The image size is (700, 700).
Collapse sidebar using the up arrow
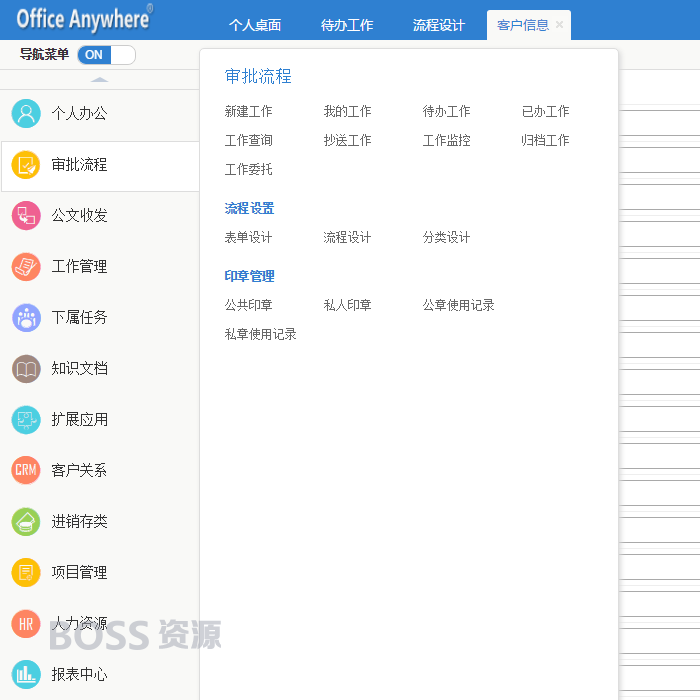(x=99, y=80)
